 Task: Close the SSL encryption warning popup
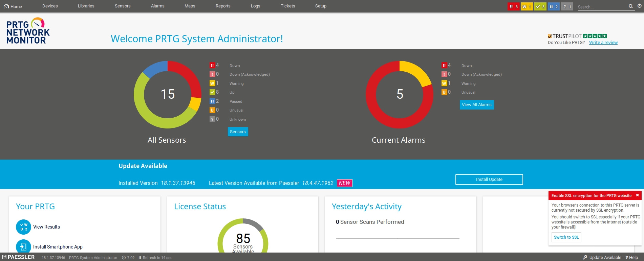[637, 195]
